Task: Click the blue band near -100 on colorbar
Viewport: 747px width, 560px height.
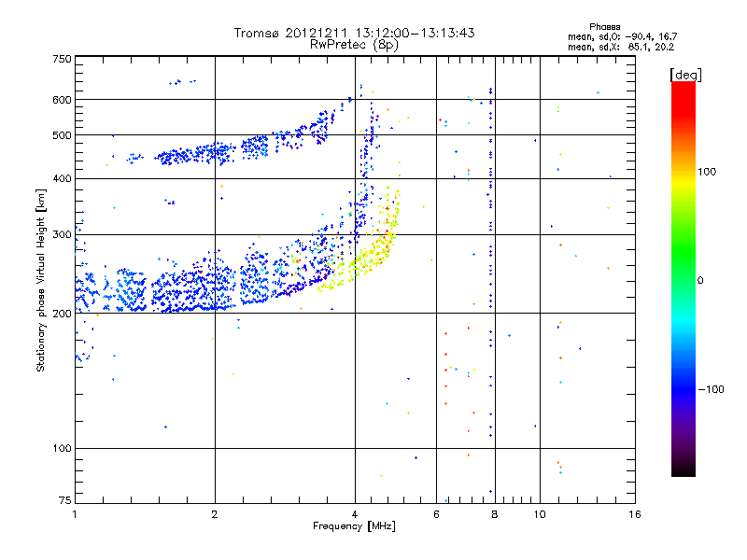Action: pos(684,389)
